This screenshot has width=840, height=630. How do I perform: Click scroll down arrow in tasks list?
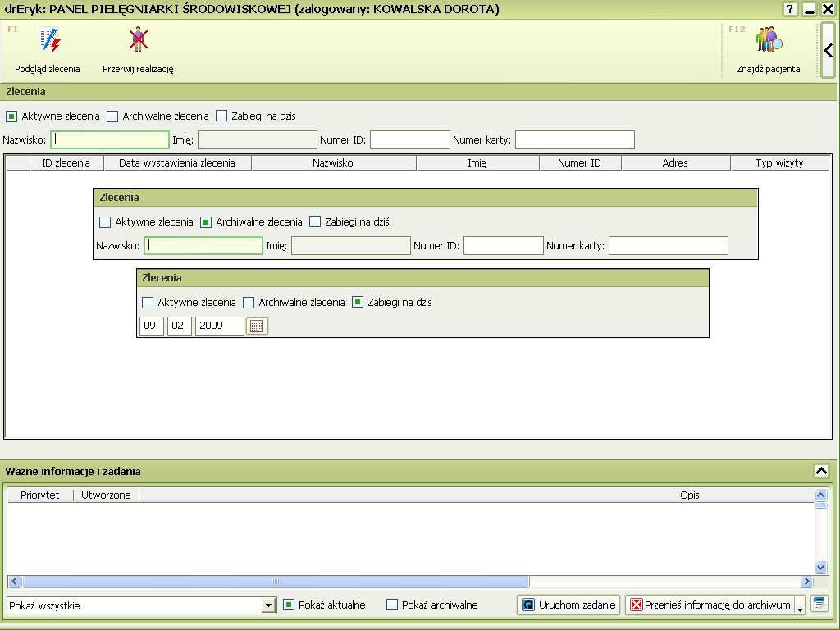click(x=820, y=568)
